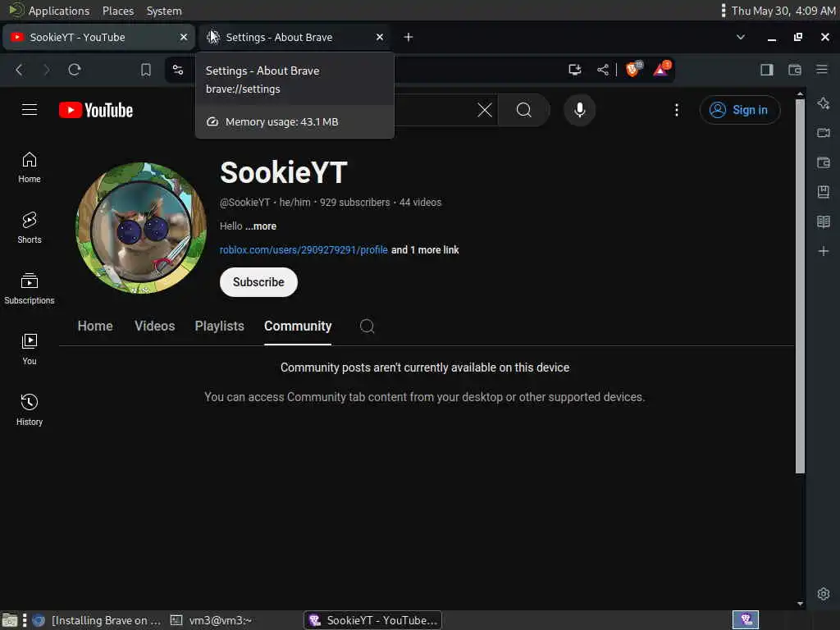Image resolution: width=840 pixels, height=630 pixels.
Task: Close the Settings - About Brave tab
Action: (x=380, y=37)
